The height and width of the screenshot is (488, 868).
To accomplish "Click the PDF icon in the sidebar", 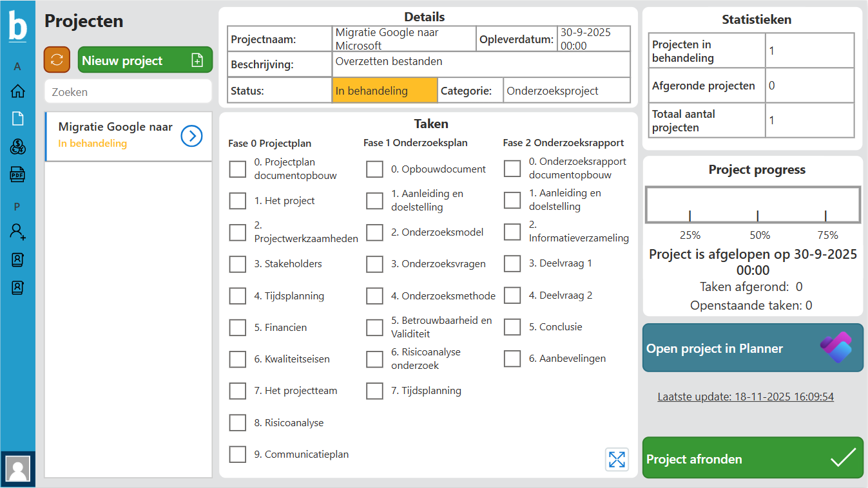I will [x=17, y=174].
